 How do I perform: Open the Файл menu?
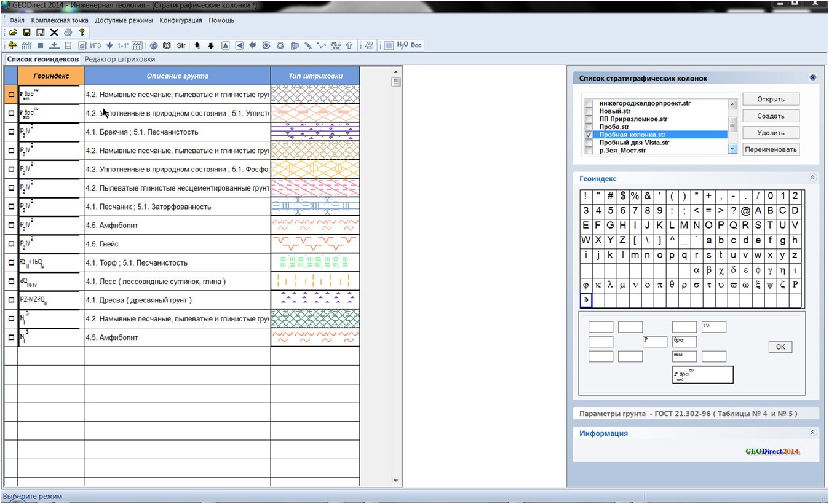[x=17, y=20]
